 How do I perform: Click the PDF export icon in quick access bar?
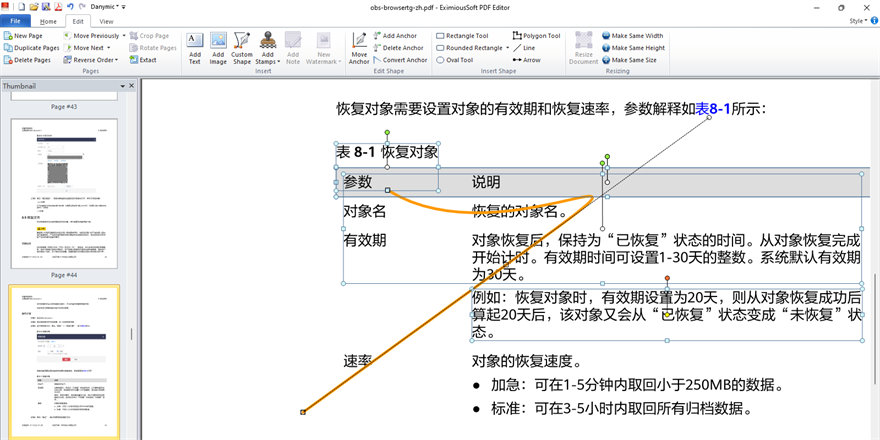tap(57, 7)
